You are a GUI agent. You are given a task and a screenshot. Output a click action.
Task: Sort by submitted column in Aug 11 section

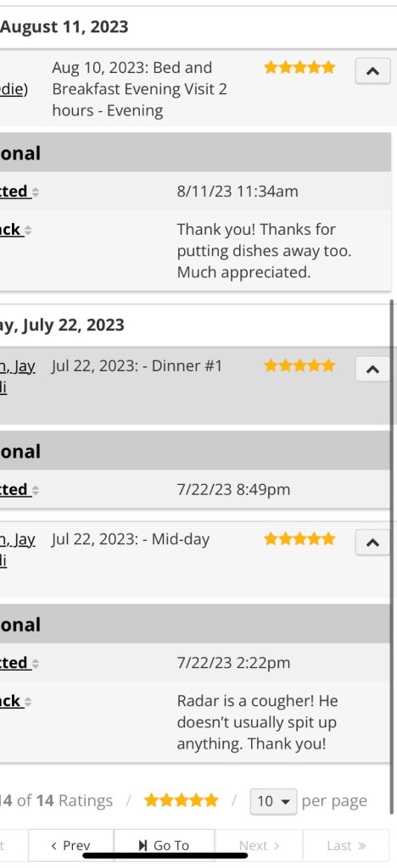(x=20, y=192)
